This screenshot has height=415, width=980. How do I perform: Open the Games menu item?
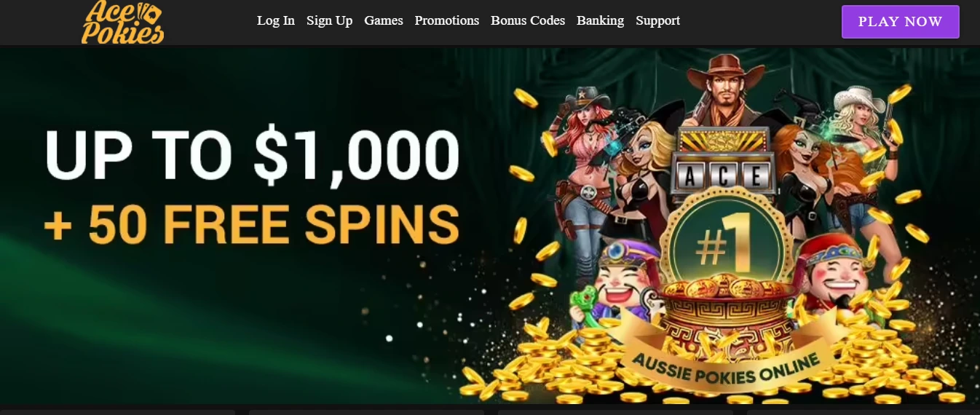[x=384, y=21]
